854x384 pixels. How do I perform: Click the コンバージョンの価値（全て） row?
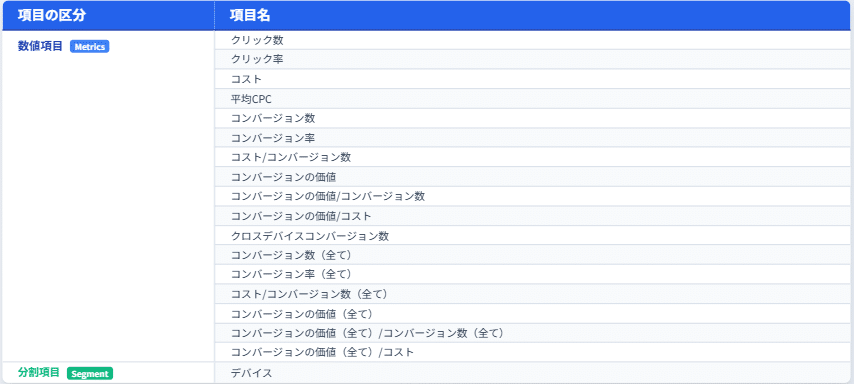coord(532,314)
